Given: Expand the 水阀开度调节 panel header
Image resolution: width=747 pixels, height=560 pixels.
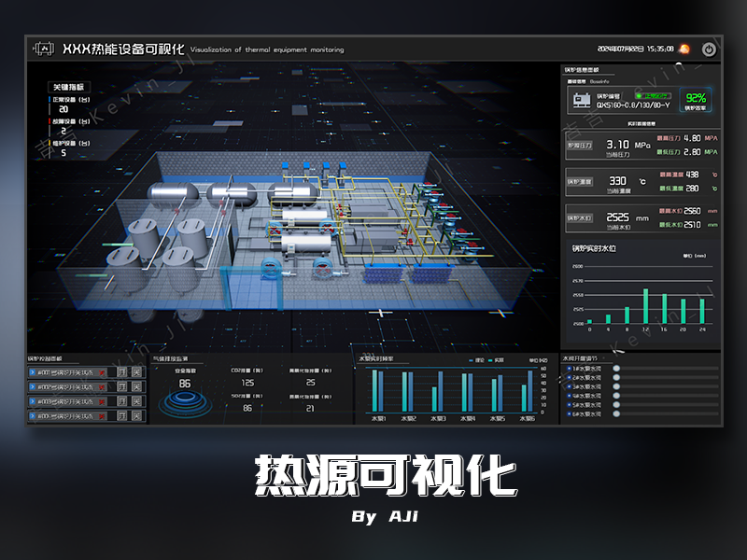Looking at the screenshot, I should point(577,357).
